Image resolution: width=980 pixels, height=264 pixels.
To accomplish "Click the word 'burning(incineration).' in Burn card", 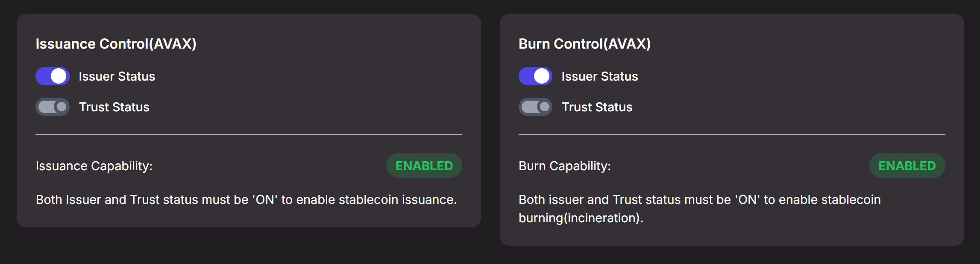I will [x=581, y=218].
